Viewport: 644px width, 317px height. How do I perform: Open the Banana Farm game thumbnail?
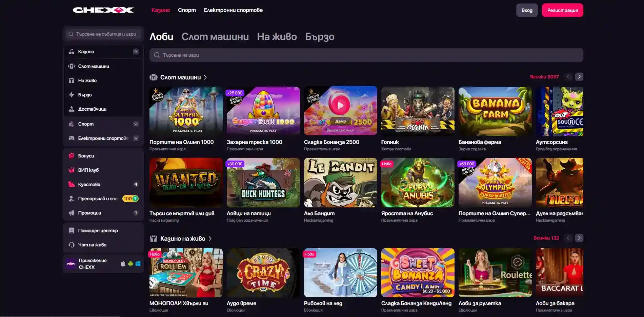495,111
